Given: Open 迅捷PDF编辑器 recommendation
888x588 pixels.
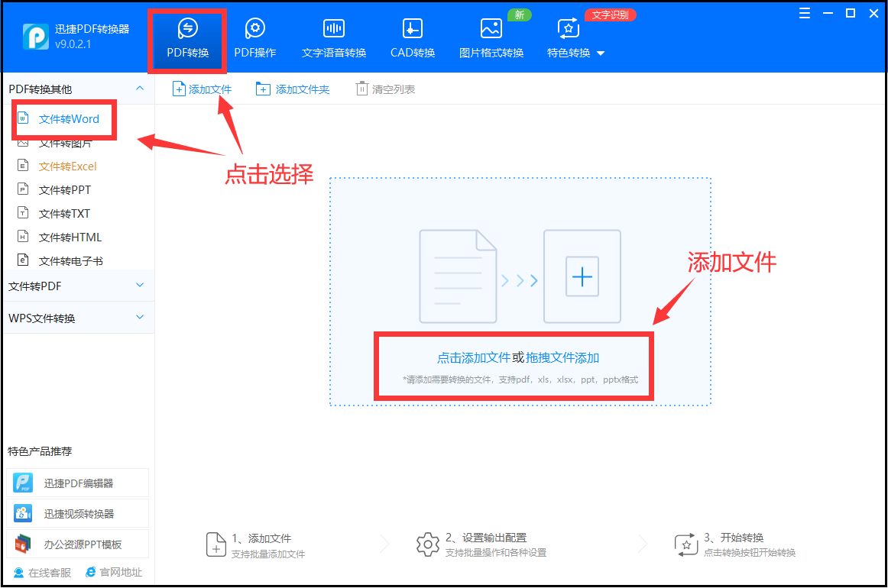Looking at the screenshot, I should 78,483.
